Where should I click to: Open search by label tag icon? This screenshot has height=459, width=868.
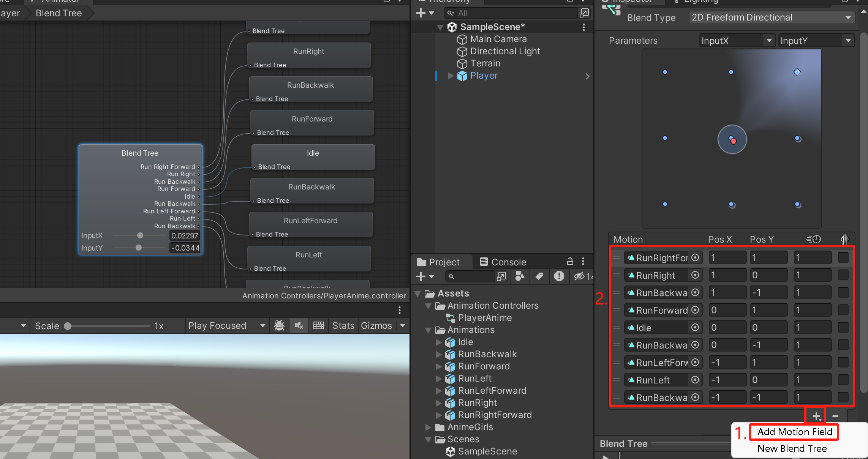tap(539, 276)
